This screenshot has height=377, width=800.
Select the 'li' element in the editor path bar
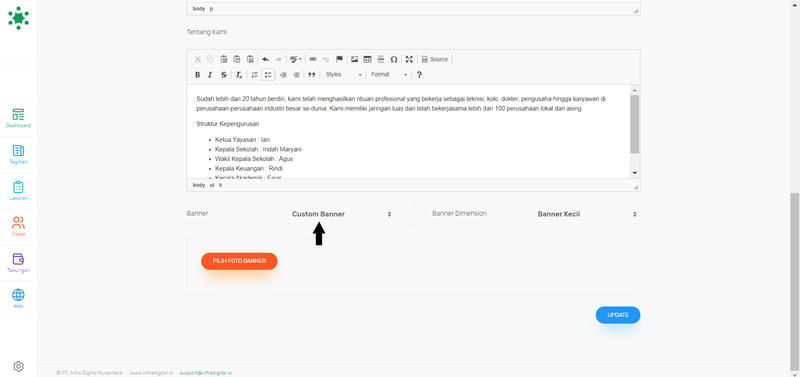click(220, 185)
